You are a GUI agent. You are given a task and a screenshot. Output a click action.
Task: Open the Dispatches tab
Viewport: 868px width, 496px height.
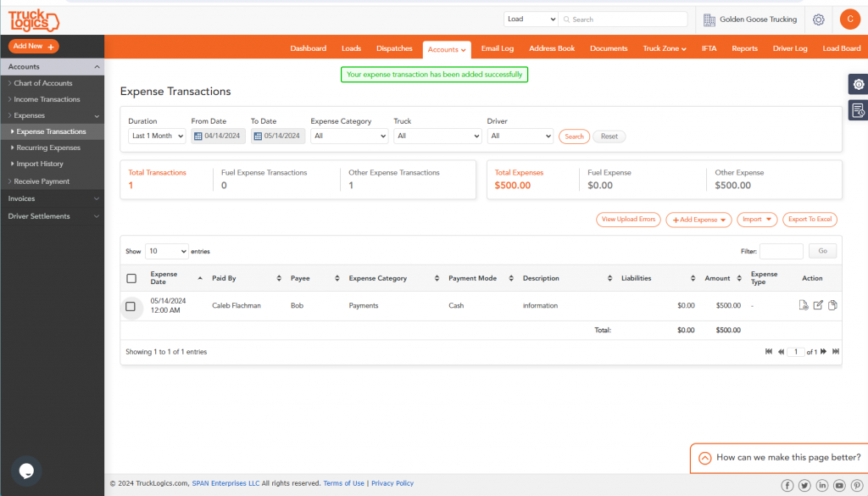pyautogui.click(x=394, y=48)
